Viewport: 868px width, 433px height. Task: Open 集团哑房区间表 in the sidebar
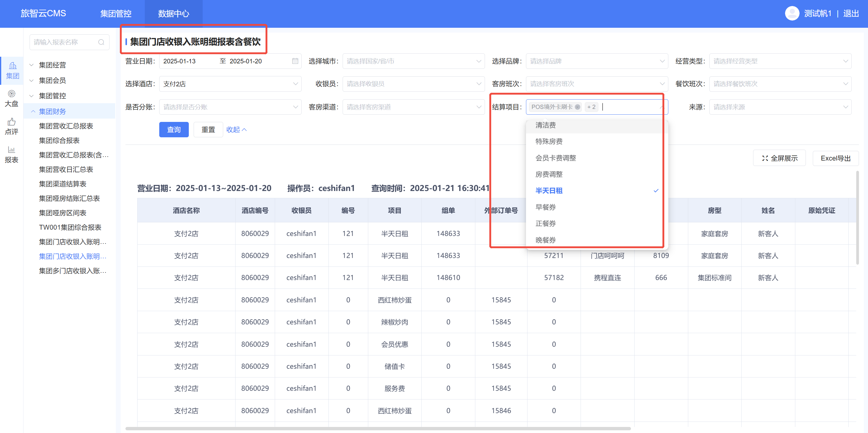point(63,213)
